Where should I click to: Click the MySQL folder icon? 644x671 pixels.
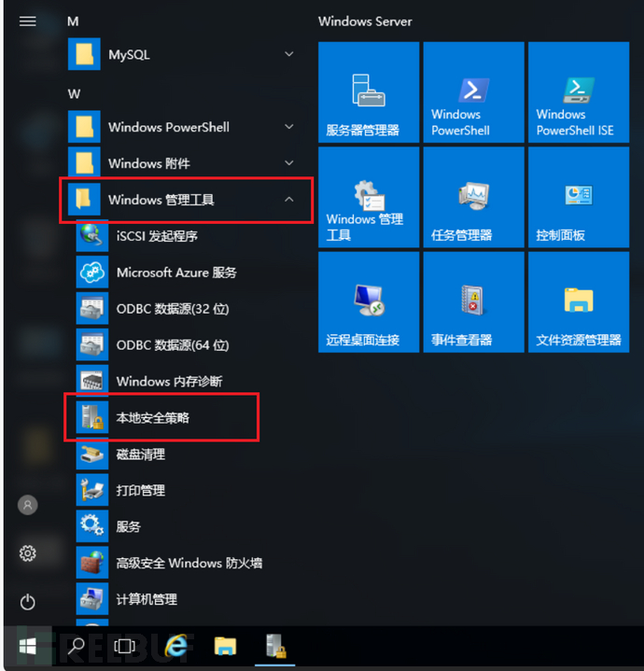84,54
